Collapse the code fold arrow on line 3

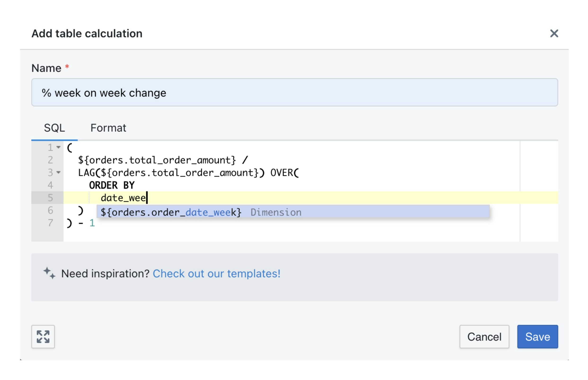click(x=58, y=173)
